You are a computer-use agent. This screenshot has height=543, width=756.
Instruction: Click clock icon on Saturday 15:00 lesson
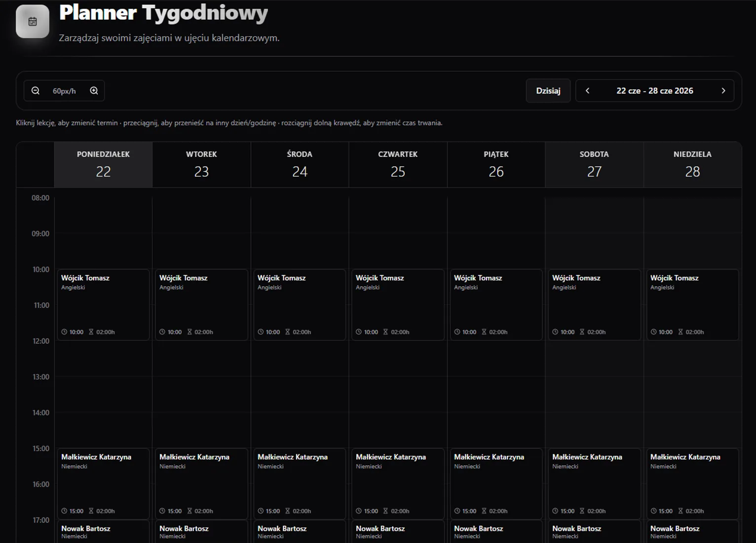coord(555,511)
